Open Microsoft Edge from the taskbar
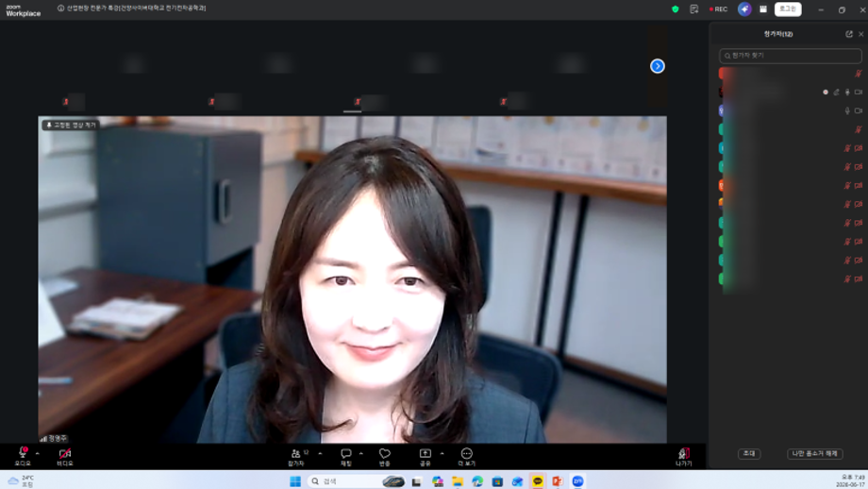 tap(477, 481)
